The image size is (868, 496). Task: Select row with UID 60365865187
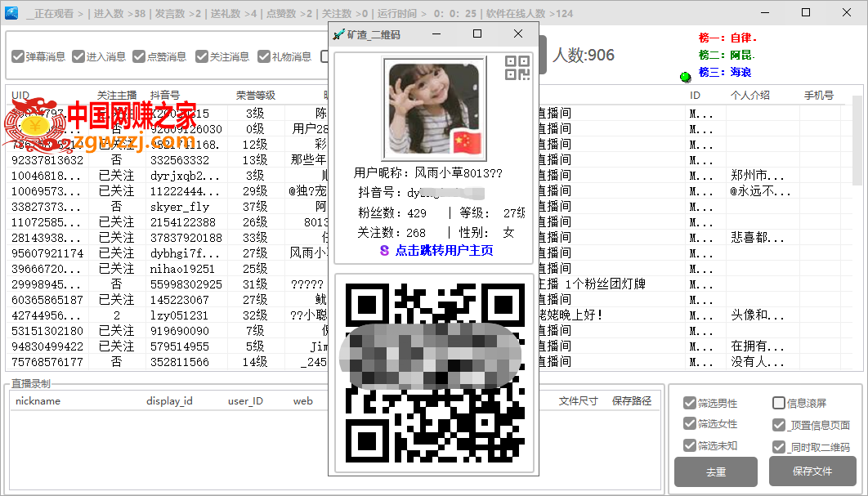pos(47,300)
